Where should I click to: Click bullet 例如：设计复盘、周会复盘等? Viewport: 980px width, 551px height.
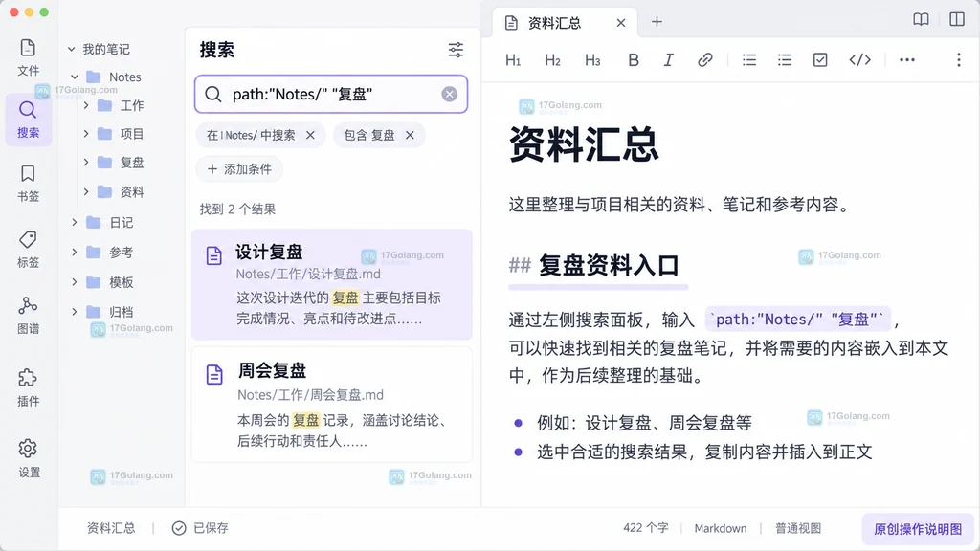[644, 423]
